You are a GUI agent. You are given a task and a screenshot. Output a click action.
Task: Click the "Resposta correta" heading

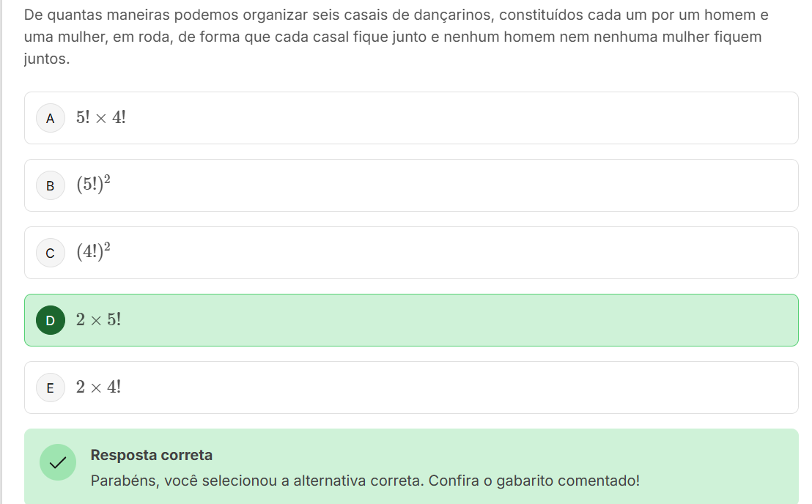click(x=152, y=455)
